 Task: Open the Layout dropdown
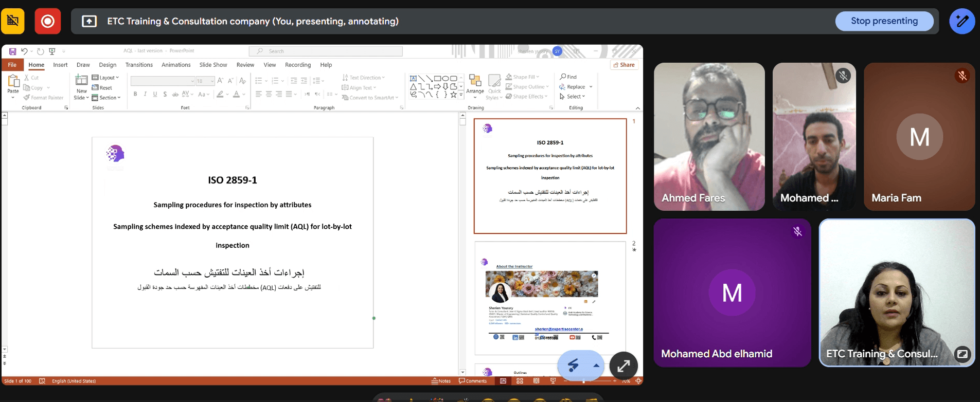pyautogui.click(x=106, y=78)
